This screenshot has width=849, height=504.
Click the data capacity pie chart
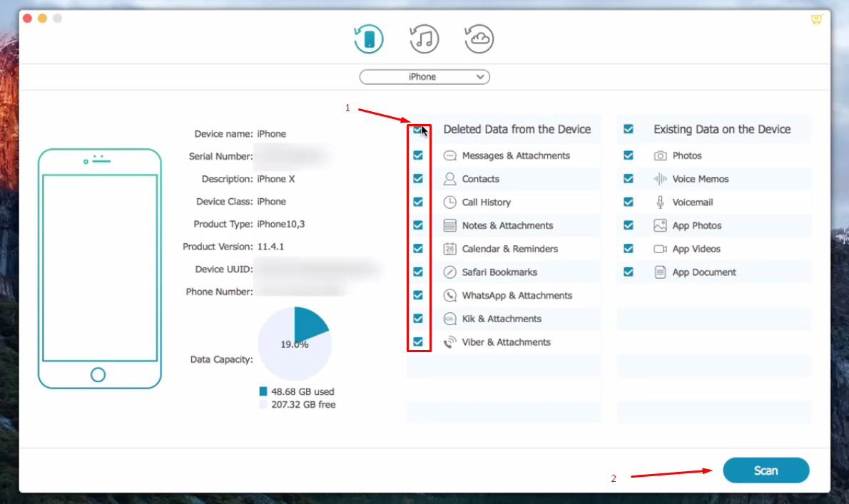(x=295, y=344)
